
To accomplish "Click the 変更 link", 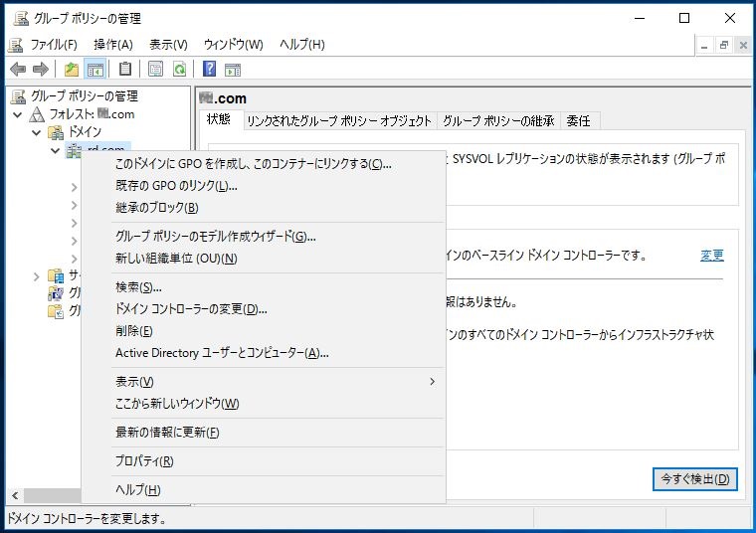I will (x=711, y=256).
